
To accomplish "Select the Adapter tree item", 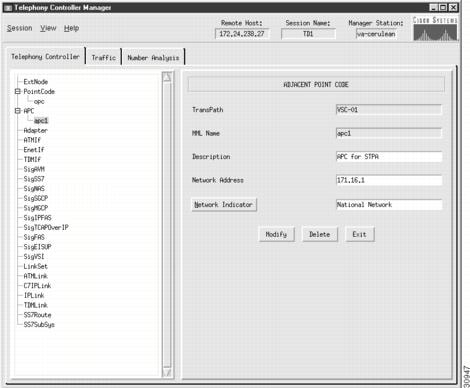I will pyautogui.click(x=36, y=130).
